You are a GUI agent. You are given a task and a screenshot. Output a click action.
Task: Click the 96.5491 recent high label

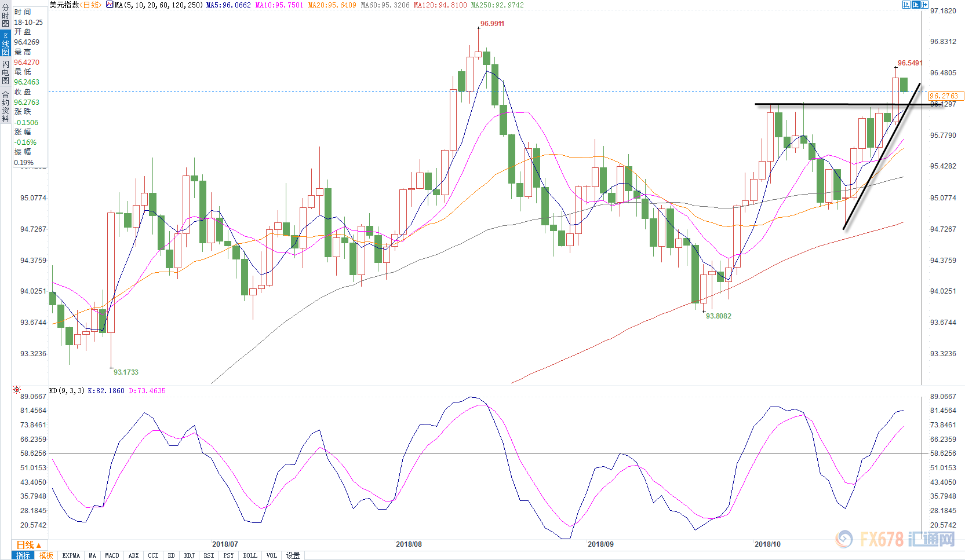[x=910, y=63]
